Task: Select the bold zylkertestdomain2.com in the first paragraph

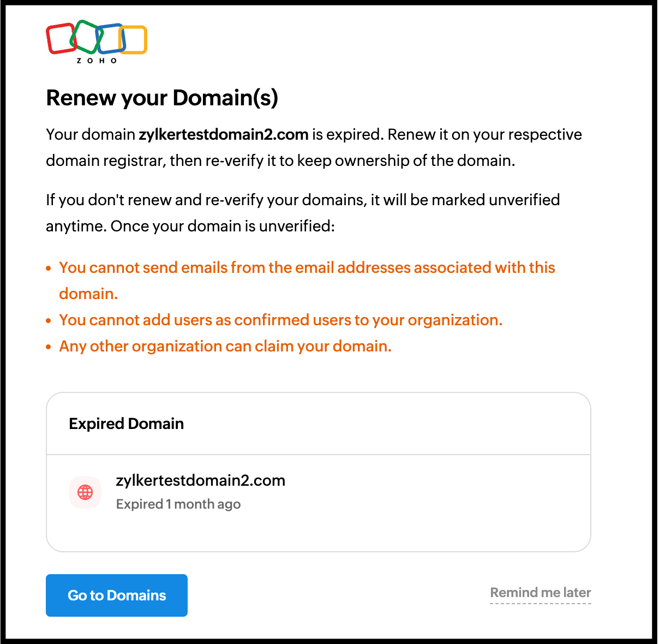Action: click(223, 135)
